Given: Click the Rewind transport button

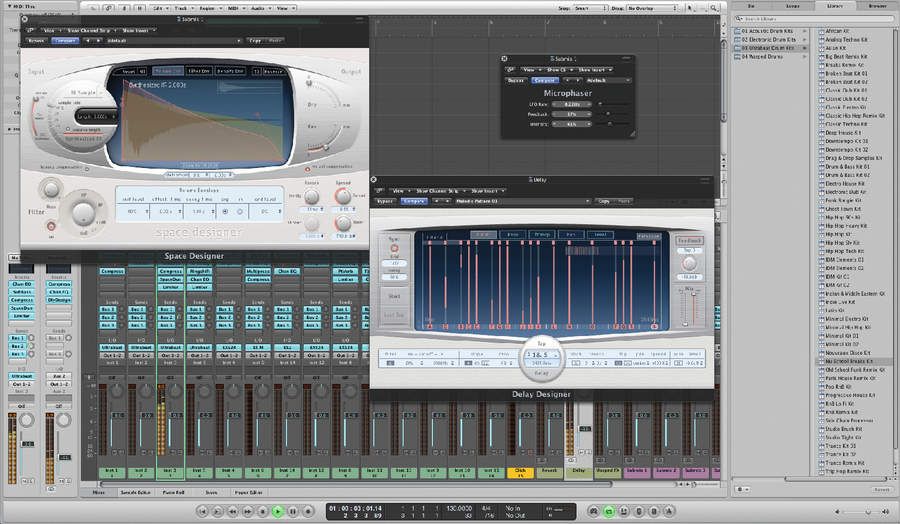Looking at the screenshot, I should coord(232,510).
